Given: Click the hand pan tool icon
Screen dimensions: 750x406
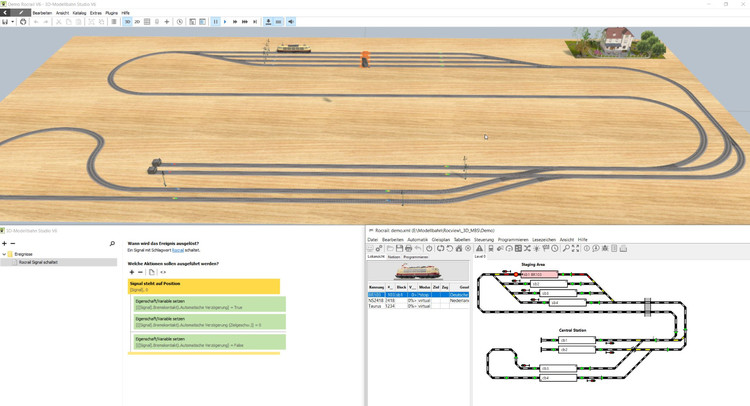Looking at the screenshot, I should (23, 21).
